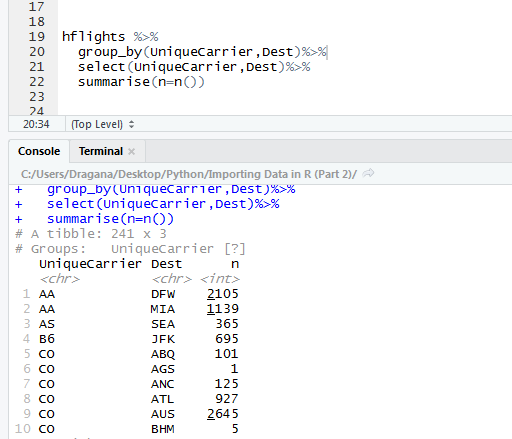Screen dimensions: 512x439
Task: Click the console echo of select(UniqueCarrier,Dest)
Action: [x=163, y=204]
